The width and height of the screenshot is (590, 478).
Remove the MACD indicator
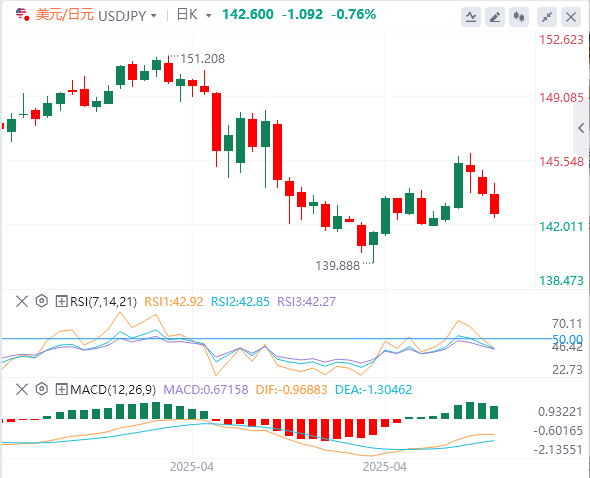pos(22,389)
